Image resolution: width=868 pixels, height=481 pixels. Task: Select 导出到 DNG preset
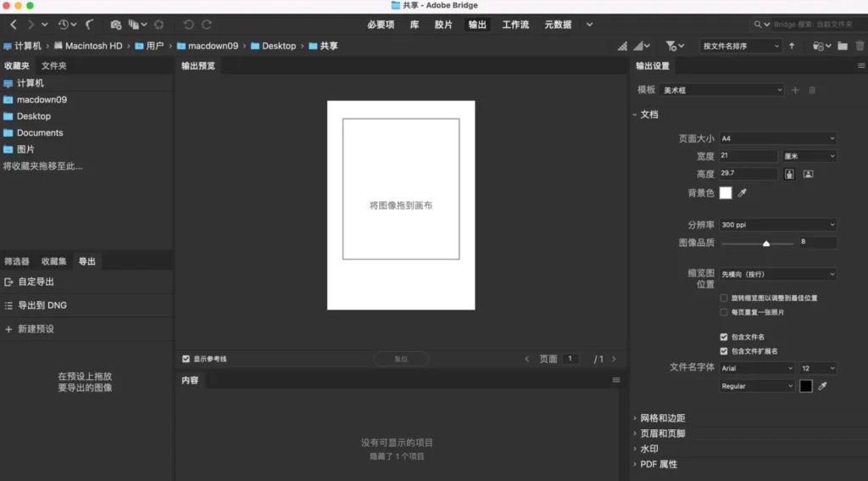42,305
